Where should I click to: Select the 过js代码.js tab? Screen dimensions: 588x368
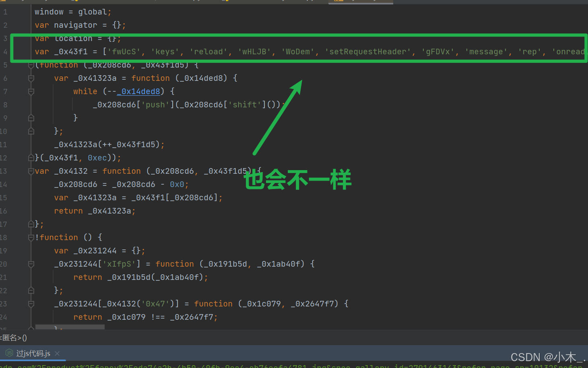(33, 353)
